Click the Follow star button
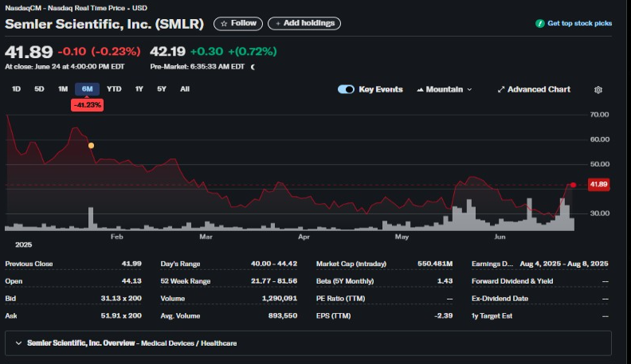Viewport: 631px width, 364px height. (238, 23)
